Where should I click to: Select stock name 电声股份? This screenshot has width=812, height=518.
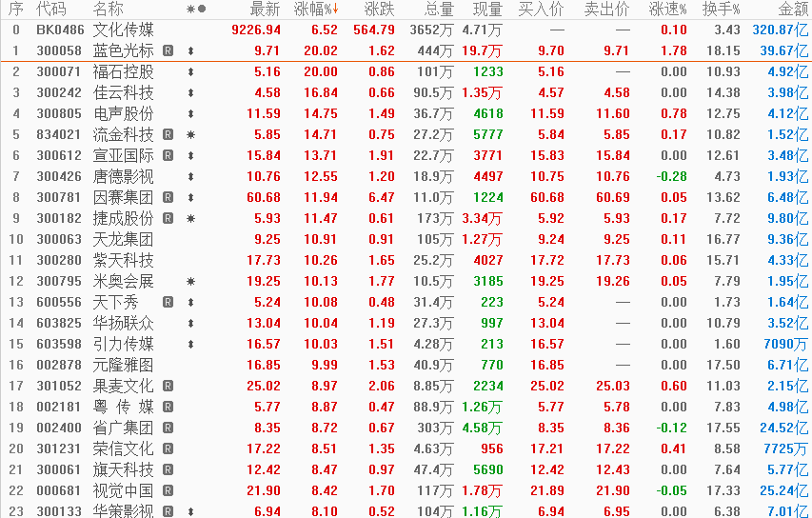pyautogui.click(x=123, y=114)
